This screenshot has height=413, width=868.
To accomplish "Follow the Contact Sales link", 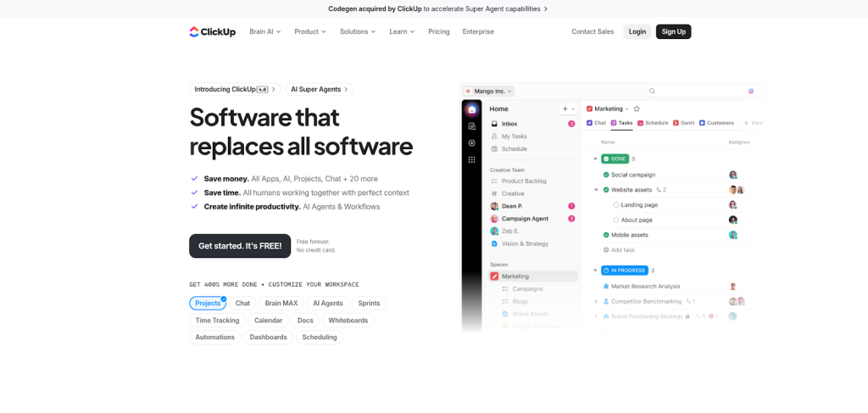I will (x=593, y=31).
